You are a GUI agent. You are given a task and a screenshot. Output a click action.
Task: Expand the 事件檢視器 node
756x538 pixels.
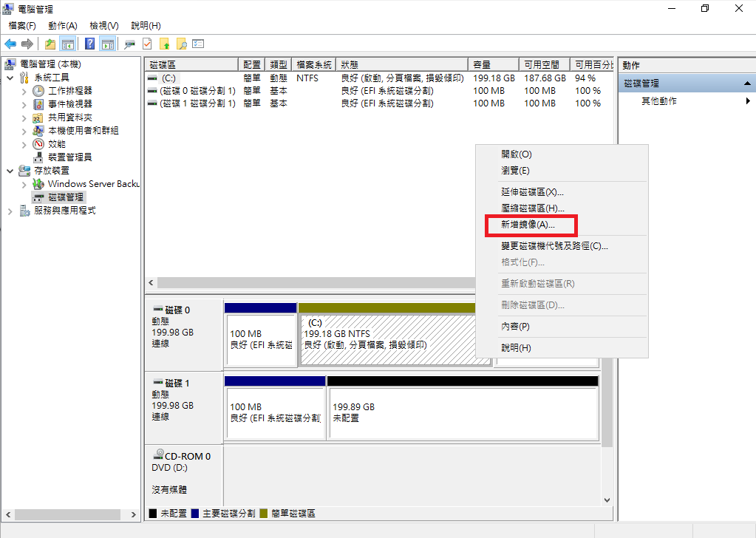tap(24, 105)
